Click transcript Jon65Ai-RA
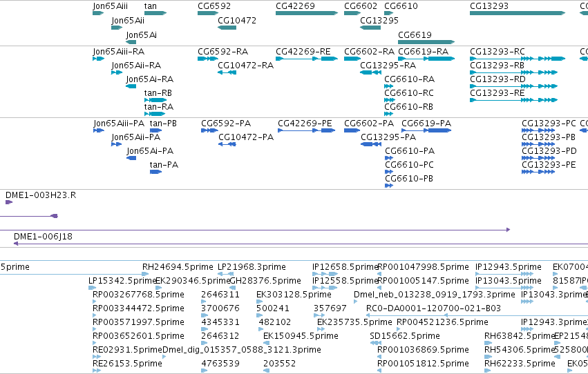The width and height of the screenshot is (588, 374). tap(131, 86)
